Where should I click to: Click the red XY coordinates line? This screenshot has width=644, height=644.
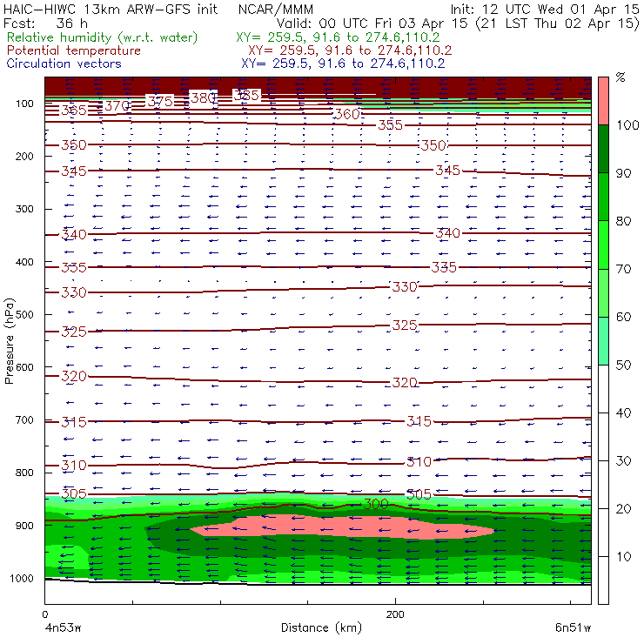tap(350, 50)
